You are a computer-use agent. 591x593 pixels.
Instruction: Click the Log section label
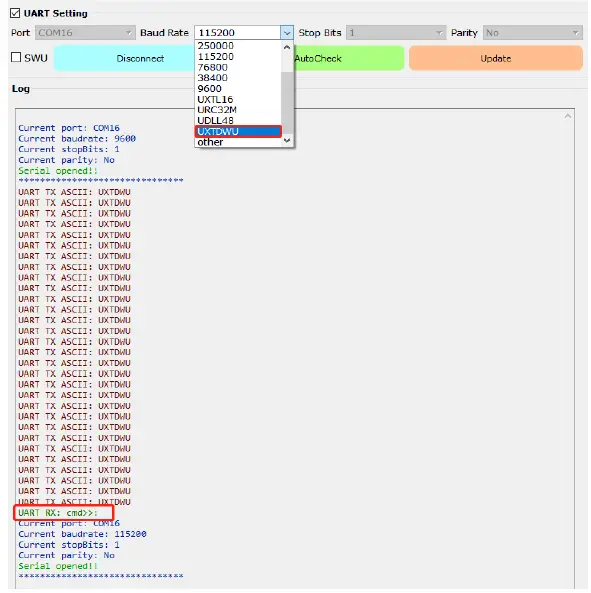pos(21,89)
